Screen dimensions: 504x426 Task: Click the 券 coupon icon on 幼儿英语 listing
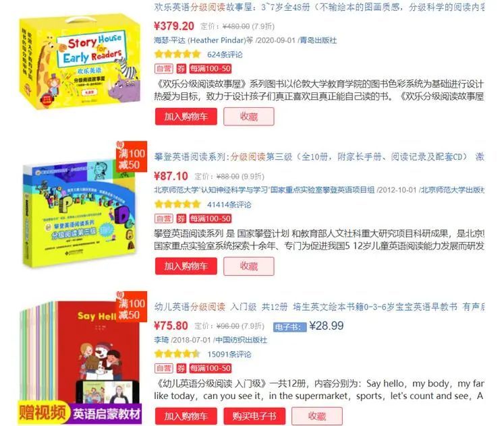tap(181, 368)
